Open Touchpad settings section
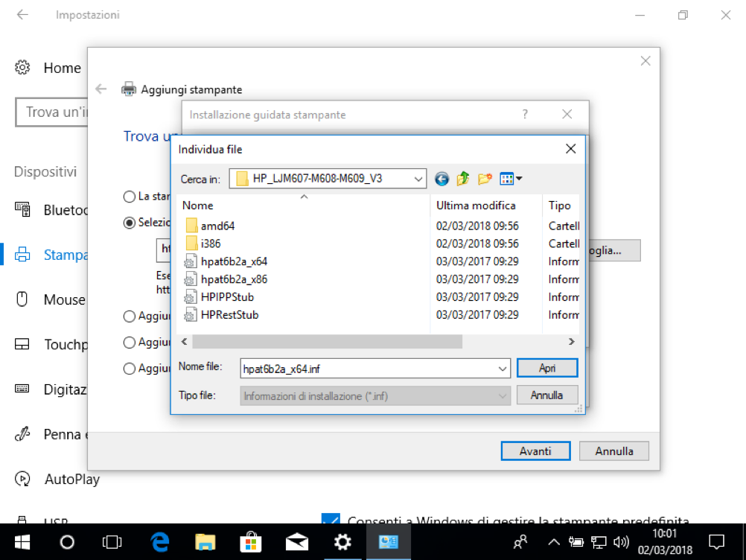Screen dimensions: 746x560 coord(51,345)
